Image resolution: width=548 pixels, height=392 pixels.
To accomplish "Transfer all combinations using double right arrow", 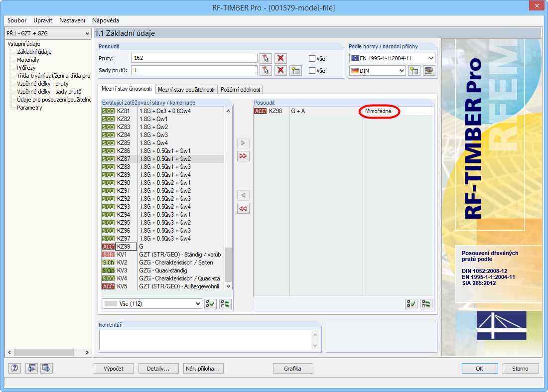I will click(243, 156).
